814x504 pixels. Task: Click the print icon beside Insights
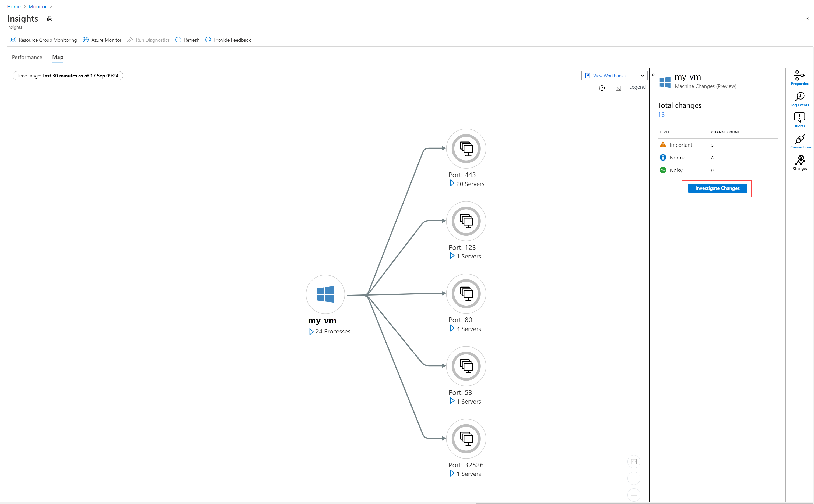tap(50, 19)
